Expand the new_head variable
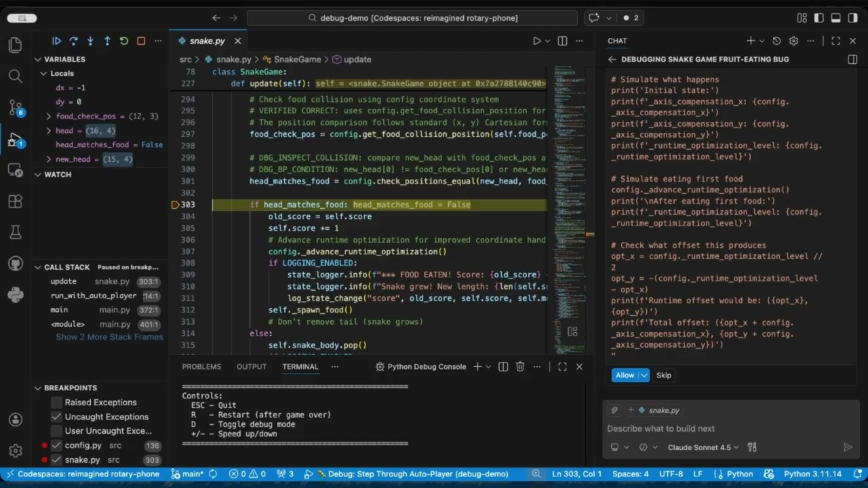The image size is (868, 488). [49, 159]
